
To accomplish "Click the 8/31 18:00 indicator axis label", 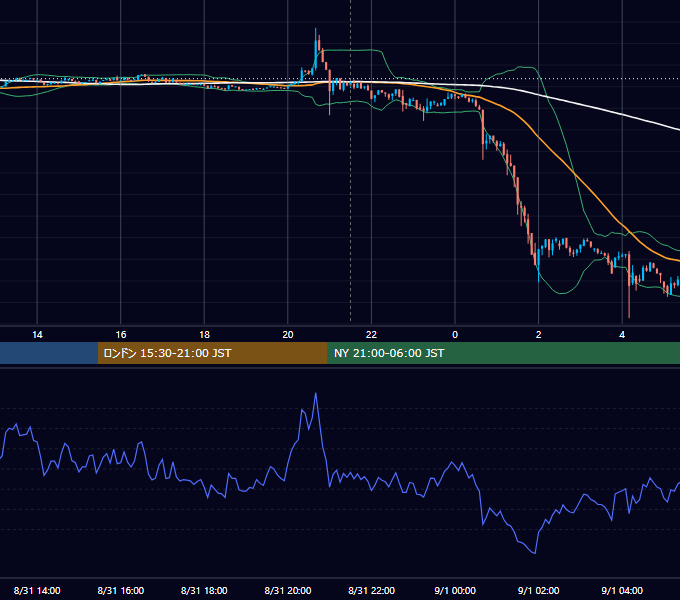I will point(204,590).
